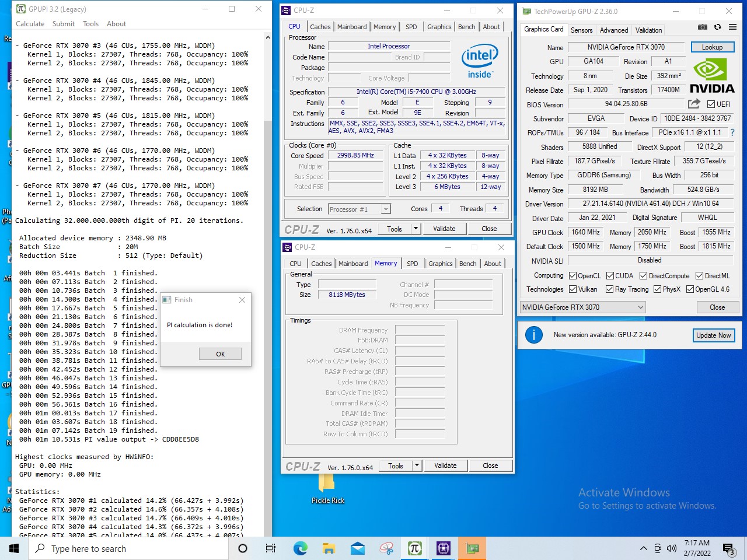Image resolution: width=747 pixels, height=560 pixels.
Task: Open GPUPI About menu
Action: pyautogui.click(x=116, y=24)
